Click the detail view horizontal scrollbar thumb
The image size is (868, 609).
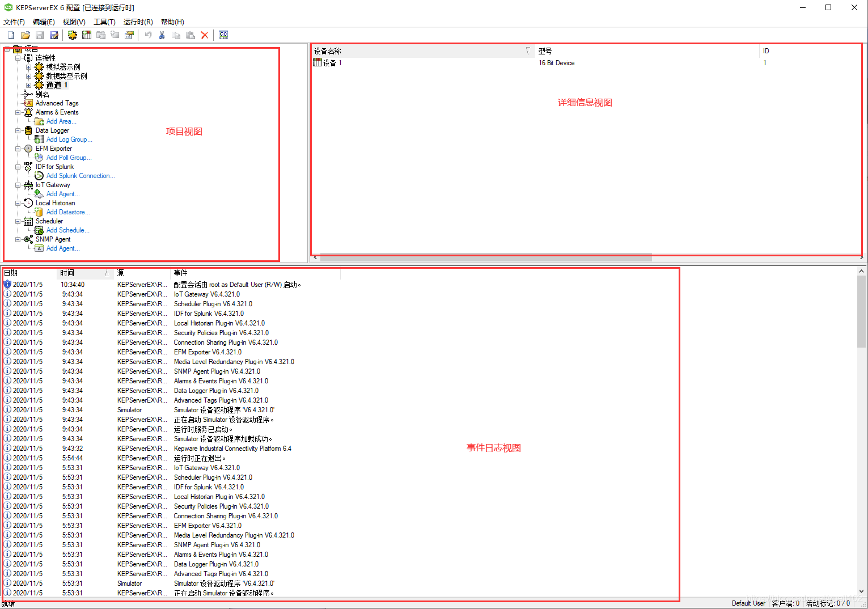point(485,258)
